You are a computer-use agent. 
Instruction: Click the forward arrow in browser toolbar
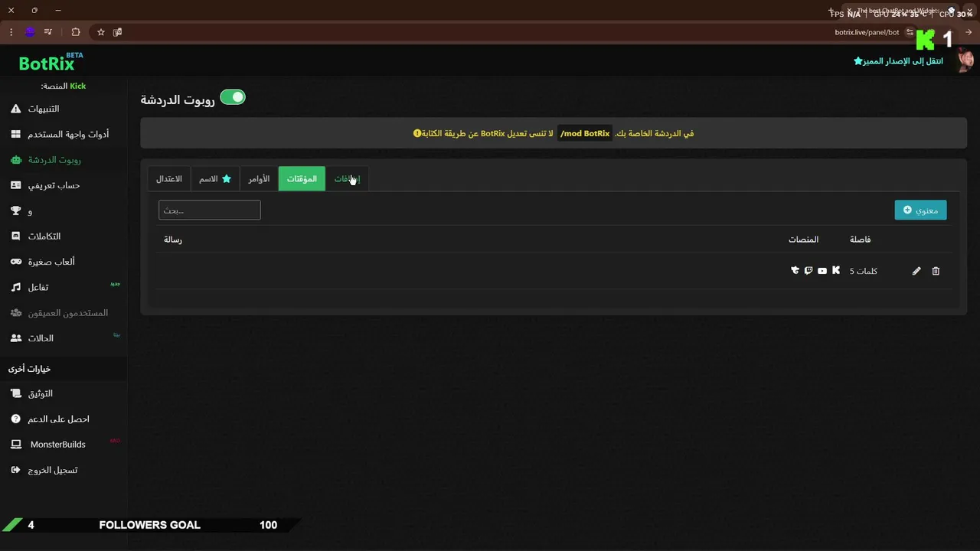pyautogui.click(x=969, y=32)
